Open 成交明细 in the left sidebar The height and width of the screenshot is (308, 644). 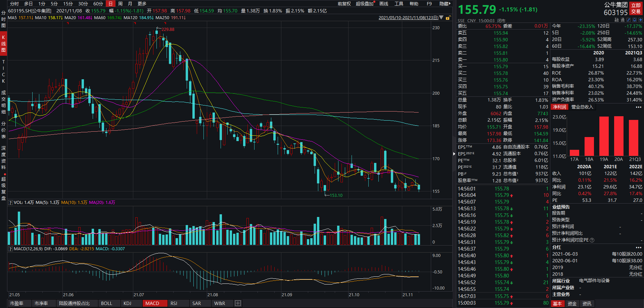tap(3, 102)
